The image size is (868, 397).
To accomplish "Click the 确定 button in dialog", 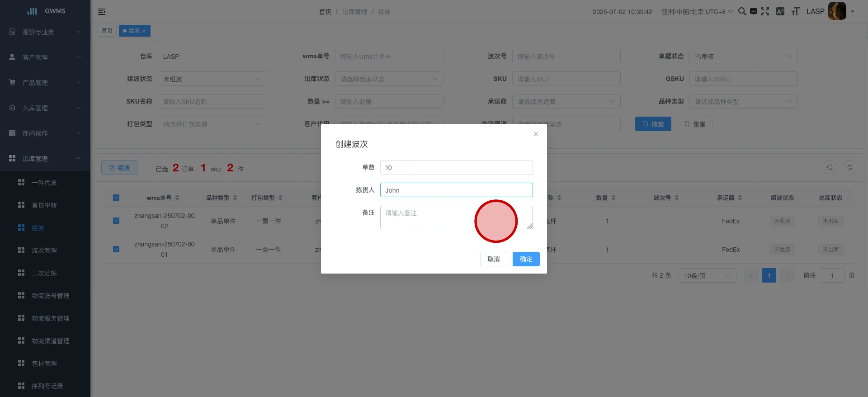I will tap(526, 259).
